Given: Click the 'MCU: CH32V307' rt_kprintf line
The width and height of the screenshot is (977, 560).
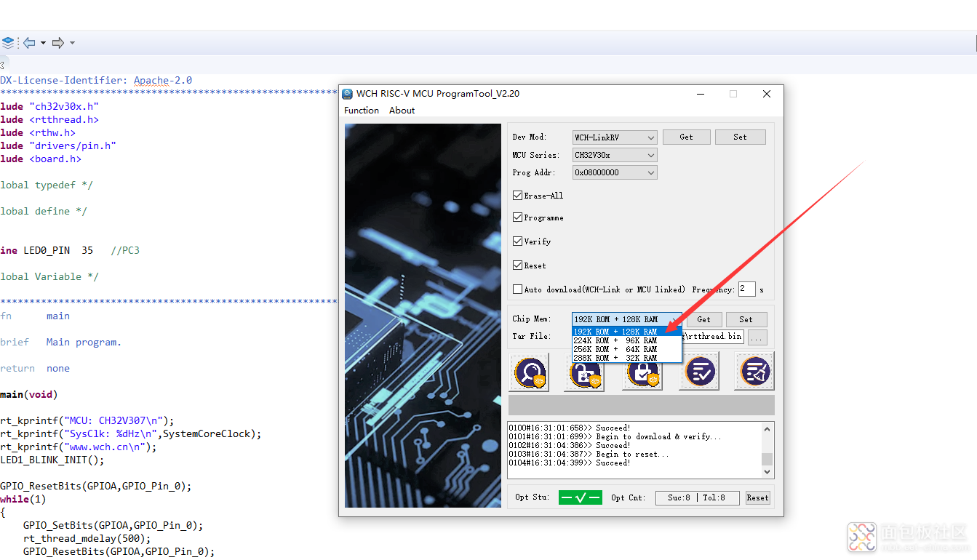Looking at the screenshot, I should [87, 420].
